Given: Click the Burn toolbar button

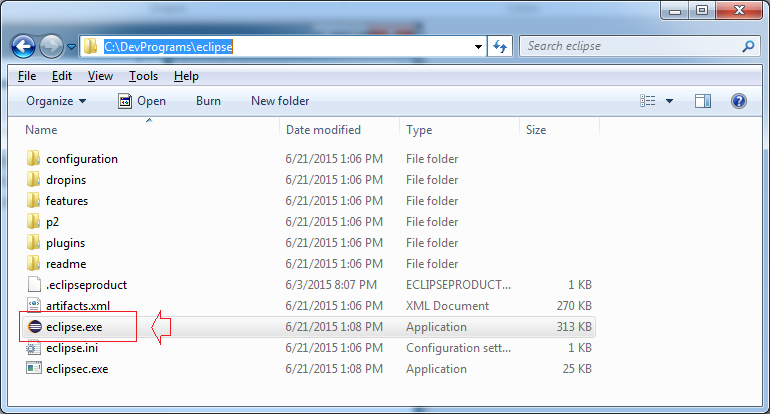Looking at the screenshot, I should coord(208,101).
